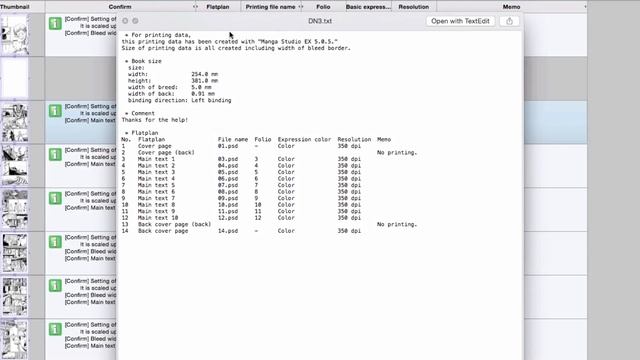Click the Folio column header
Screen dimensions: 640x360
click(323, 7)
